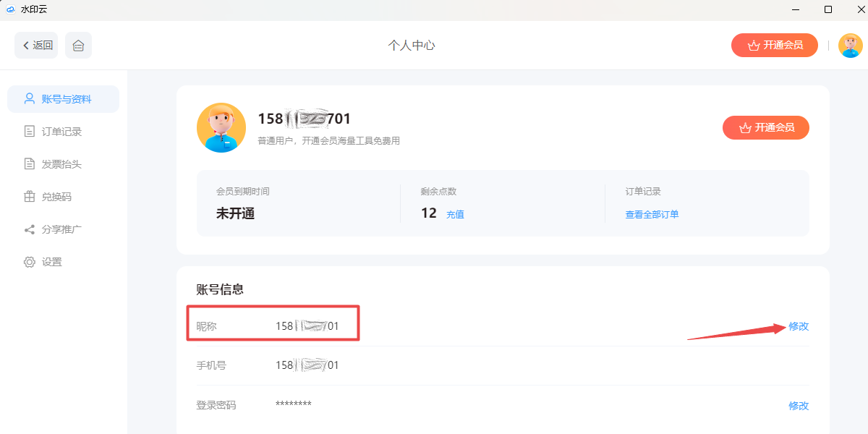Click the 普通用户 description under the username
Screen dimensions: 868x434
click(x=328, y=141)
